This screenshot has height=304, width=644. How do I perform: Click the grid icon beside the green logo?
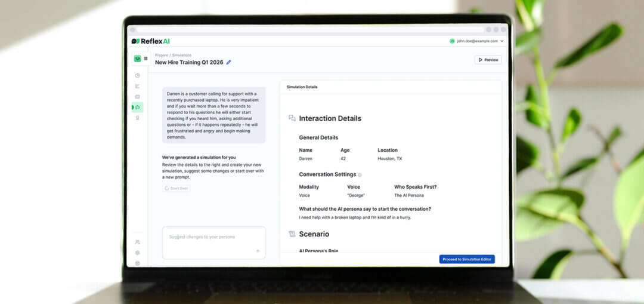145,59
